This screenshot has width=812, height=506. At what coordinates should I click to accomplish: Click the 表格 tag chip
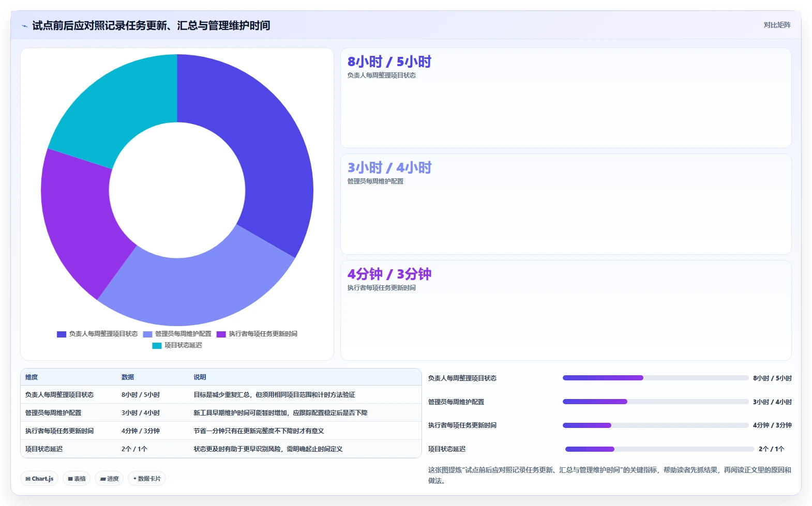(x=77, y=479)
